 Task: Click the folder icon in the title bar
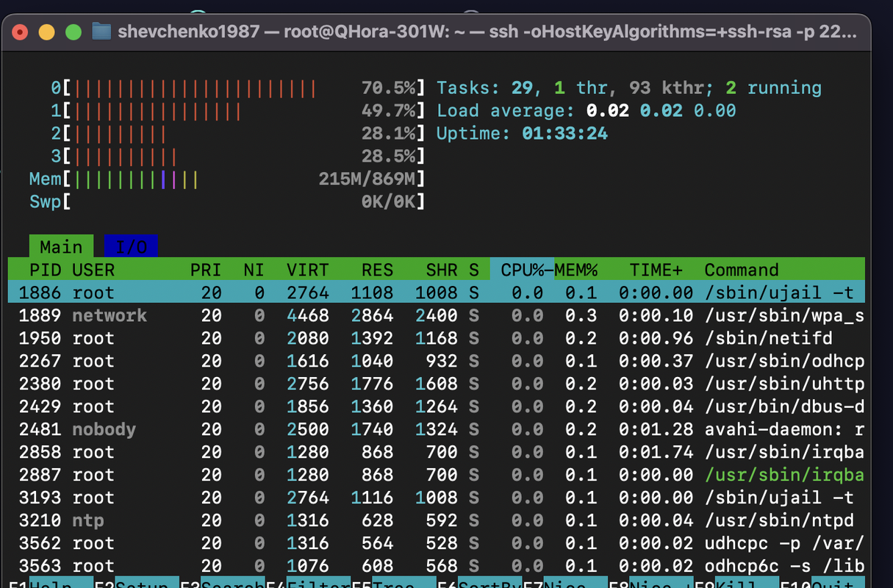101,32
